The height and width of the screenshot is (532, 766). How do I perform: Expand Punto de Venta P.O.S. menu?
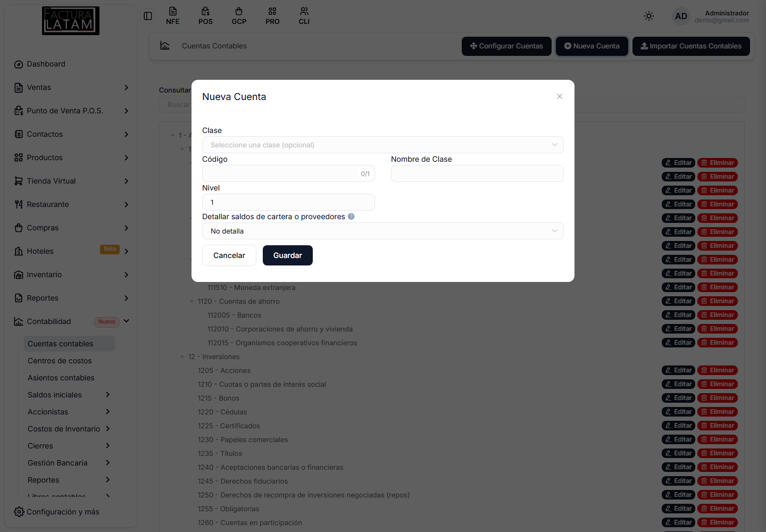71,111
